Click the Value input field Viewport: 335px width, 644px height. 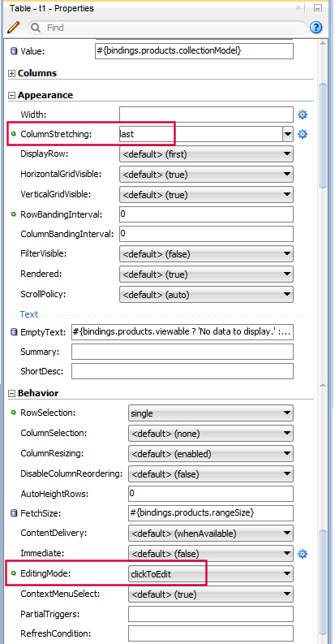pos(194,51)
